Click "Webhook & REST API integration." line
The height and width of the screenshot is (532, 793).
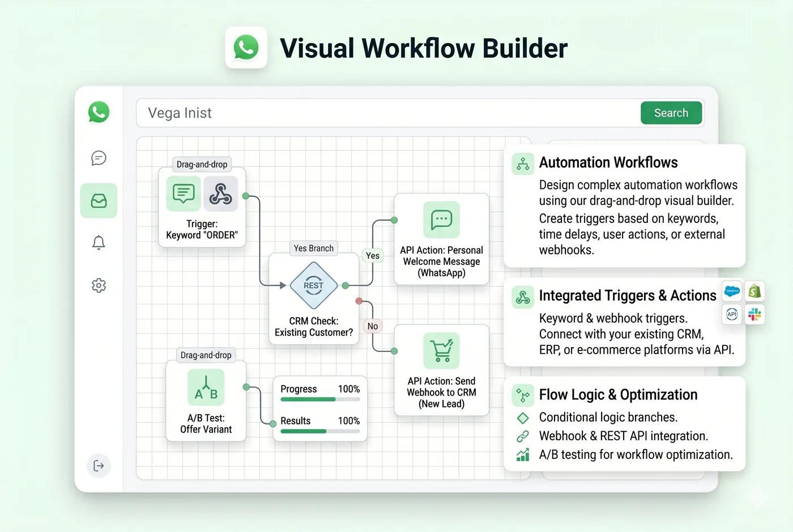pos(624,436)
